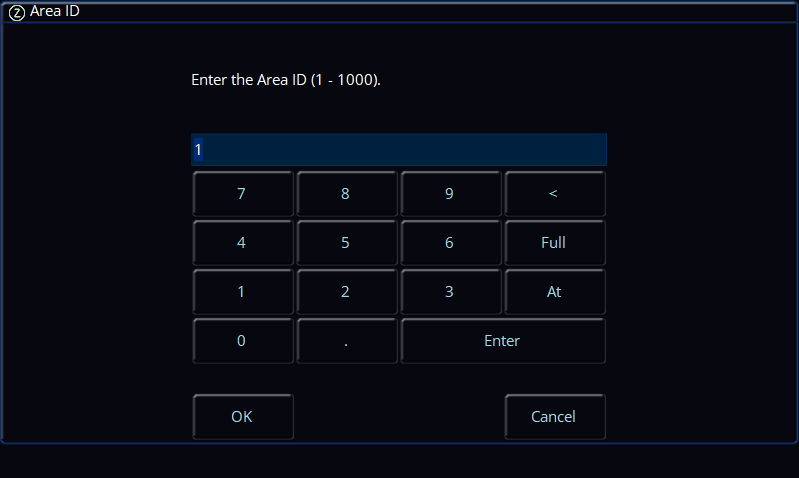
Task: Tap the number 9 key
Action: [451, 194]
